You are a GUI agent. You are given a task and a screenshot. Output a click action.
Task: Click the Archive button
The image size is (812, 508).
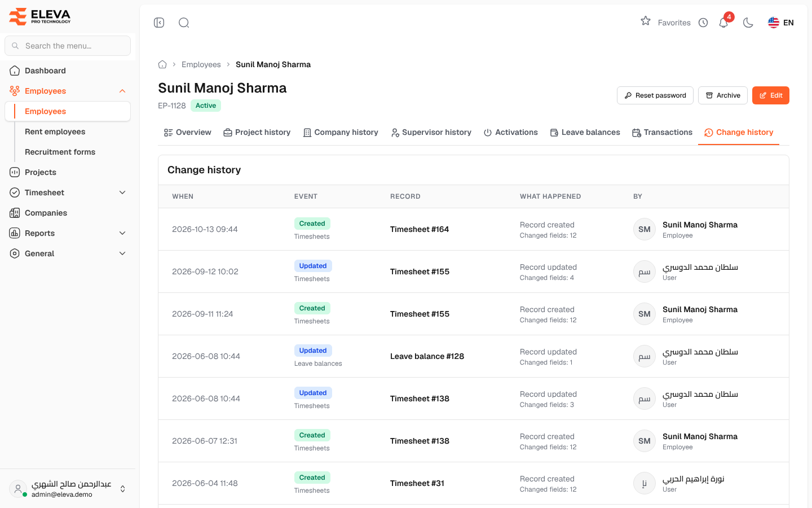coord(723,95)
